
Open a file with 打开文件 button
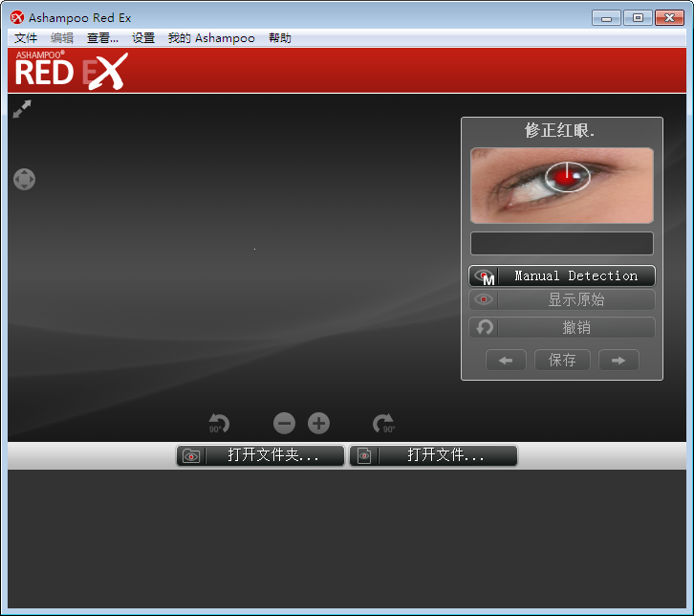(433, 455)
